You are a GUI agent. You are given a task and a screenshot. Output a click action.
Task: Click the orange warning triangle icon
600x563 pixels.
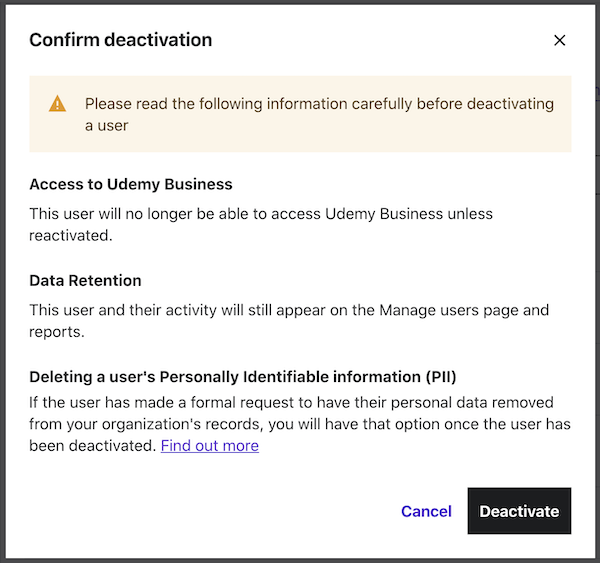click(x=57, y=104)
